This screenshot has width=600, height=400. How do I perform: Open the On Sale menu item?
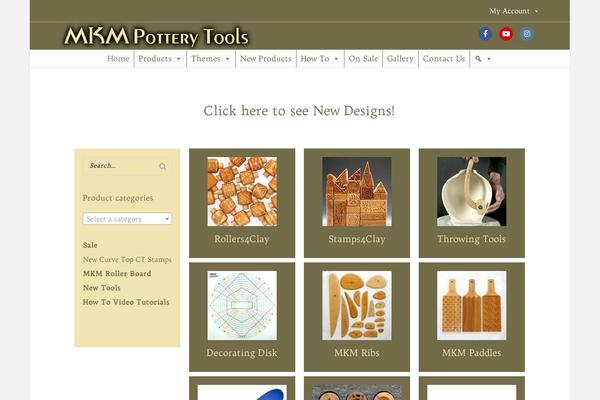coord(363,59)
